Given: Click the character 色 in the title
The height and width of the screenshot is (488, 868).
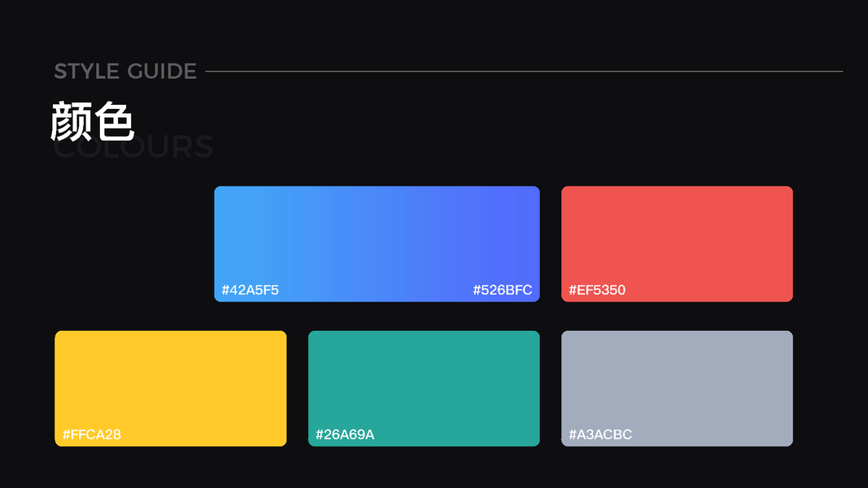Looking at the screenshot, I should [x=114, y=123].
